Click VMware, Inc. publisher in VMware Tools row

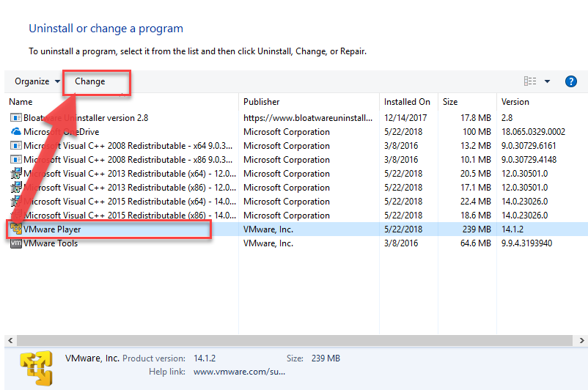(268, 243)
